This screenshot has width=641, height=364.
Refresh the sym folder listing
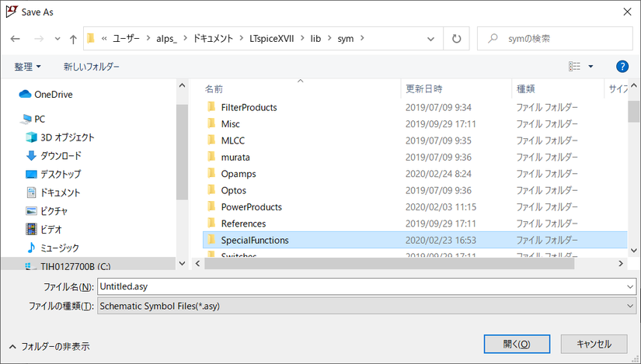(456, 38)
